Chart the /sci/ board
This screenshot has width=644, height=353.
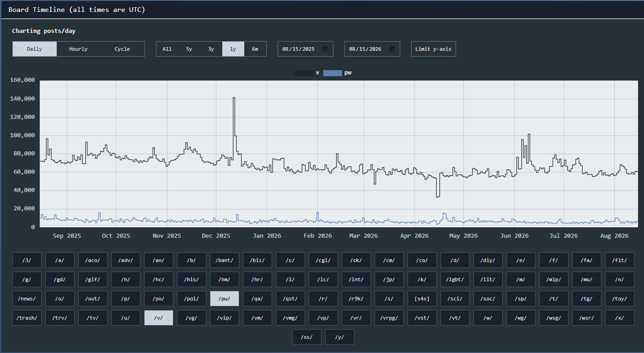coord(455,299)
